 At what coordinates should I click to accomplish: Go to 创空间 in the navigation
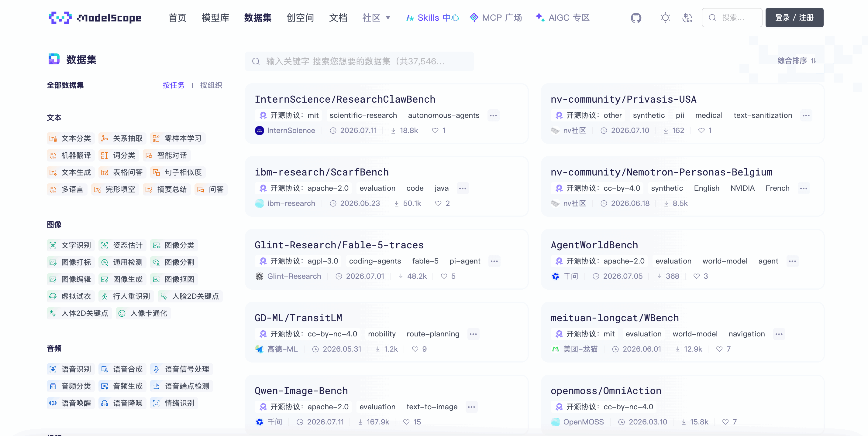click(300, 18)
